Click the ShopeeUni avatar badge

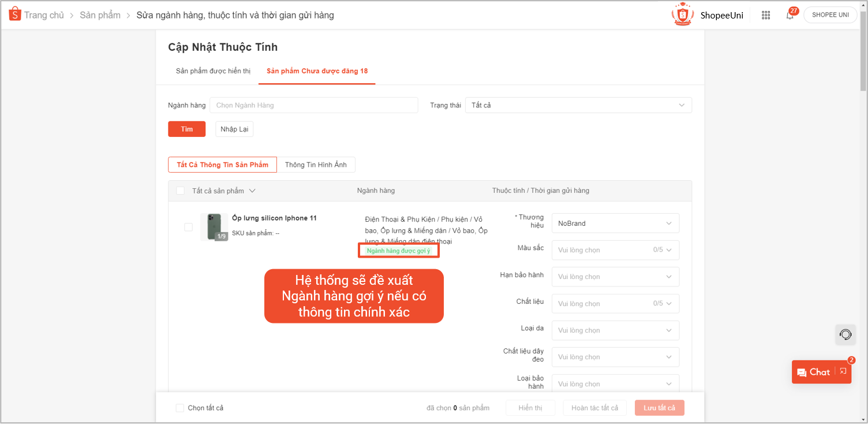tap(683, 15)
